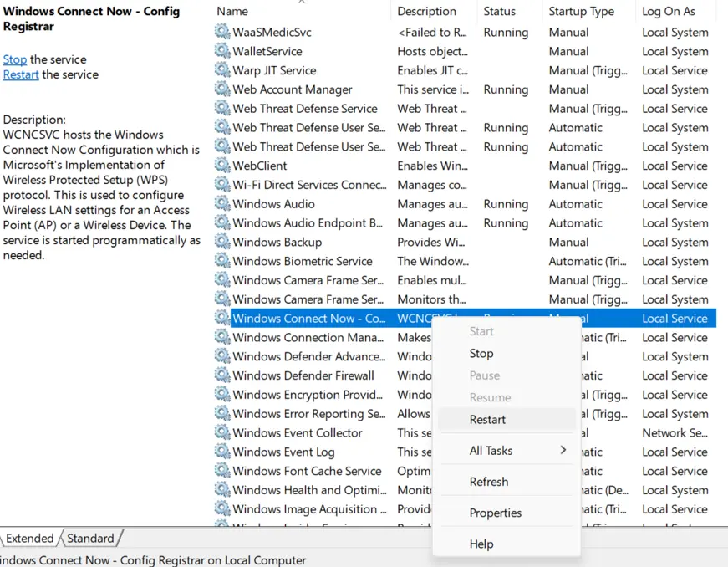Select Restart from the context menu

487,419
